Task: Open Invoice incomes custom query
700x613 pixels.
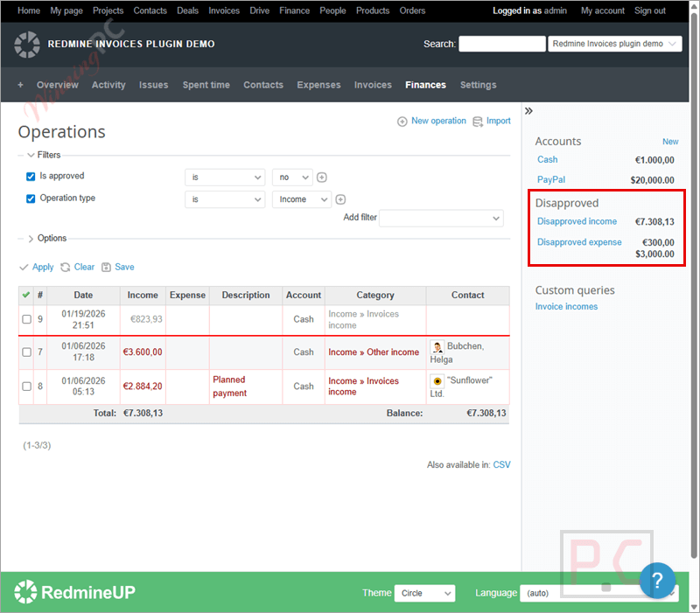Action: coord(566,307)
